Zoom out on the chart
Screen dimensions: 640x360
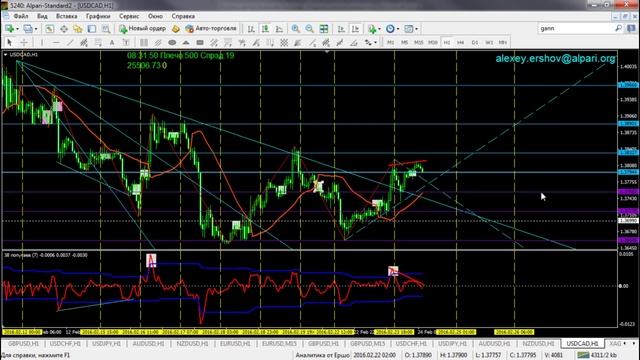tap(309, 29)
